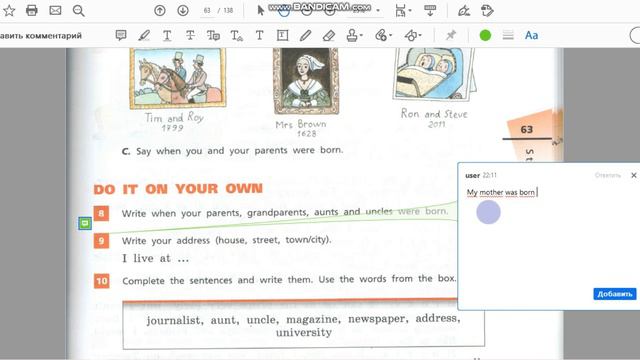Click the 'user' author name in the comment
Image resolution: width=640 pixels, height=360 pixels.
pyautogui.click(x=472, y=176)
